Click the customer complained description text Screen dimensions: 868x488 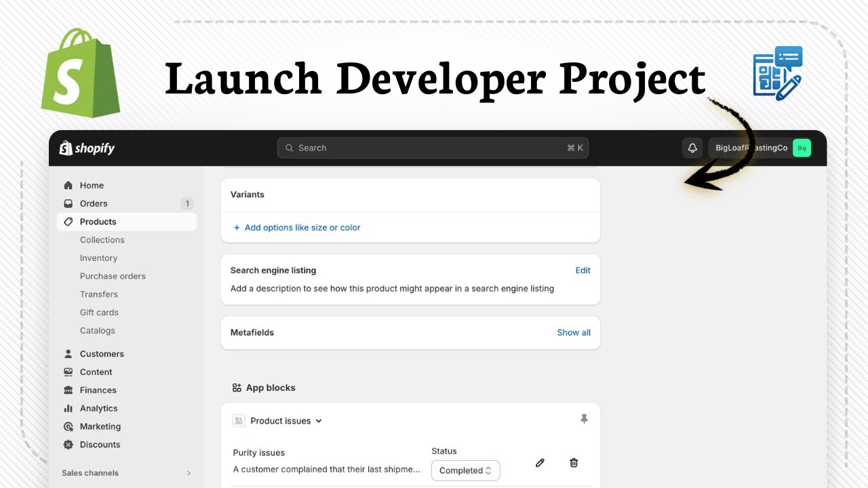pos(327,469)
